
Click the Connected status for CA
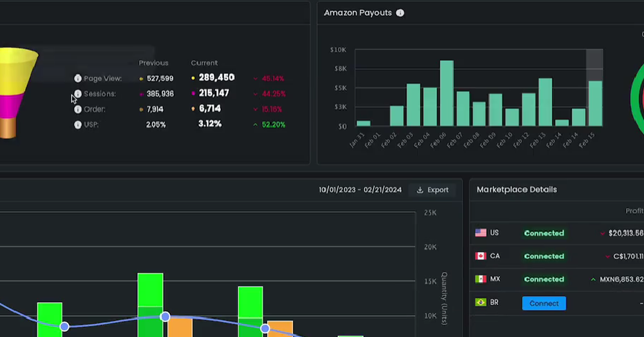[544, 256]
